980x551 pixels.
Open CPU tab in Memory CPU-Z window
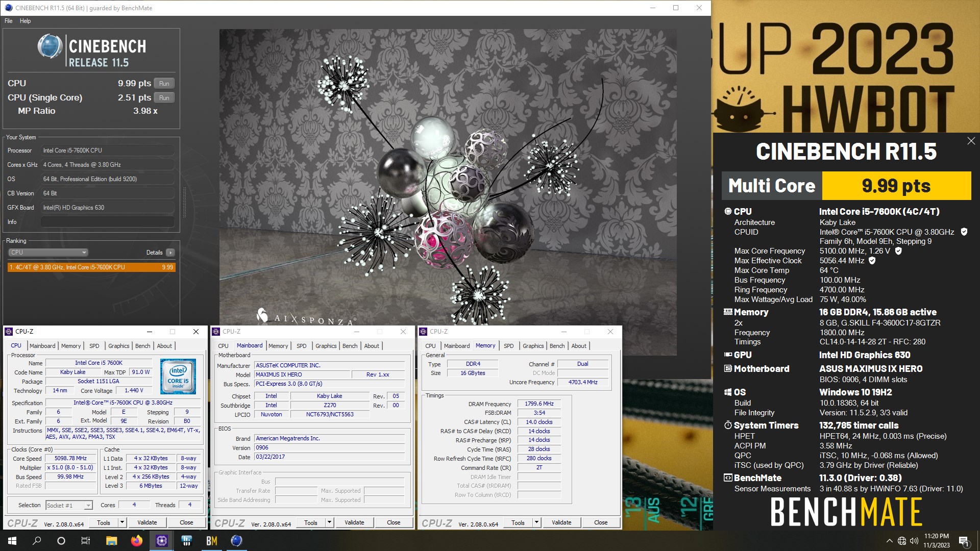[431, 346]
